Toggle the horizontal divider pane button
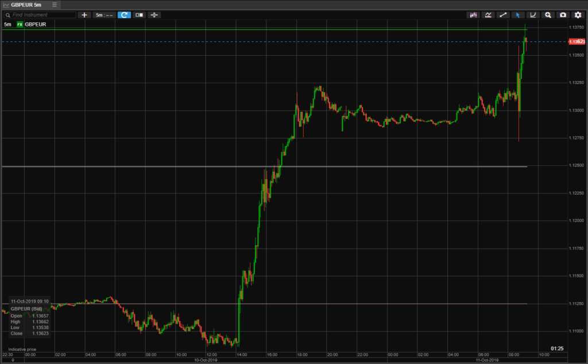 [x=154, y=15]
